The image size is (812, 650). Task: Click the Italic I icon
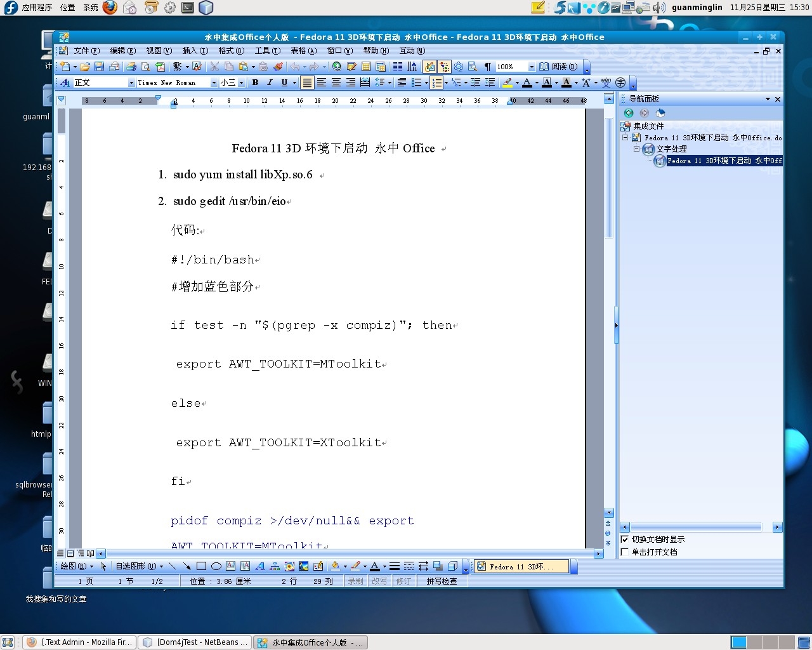click(x=270, y=83)
